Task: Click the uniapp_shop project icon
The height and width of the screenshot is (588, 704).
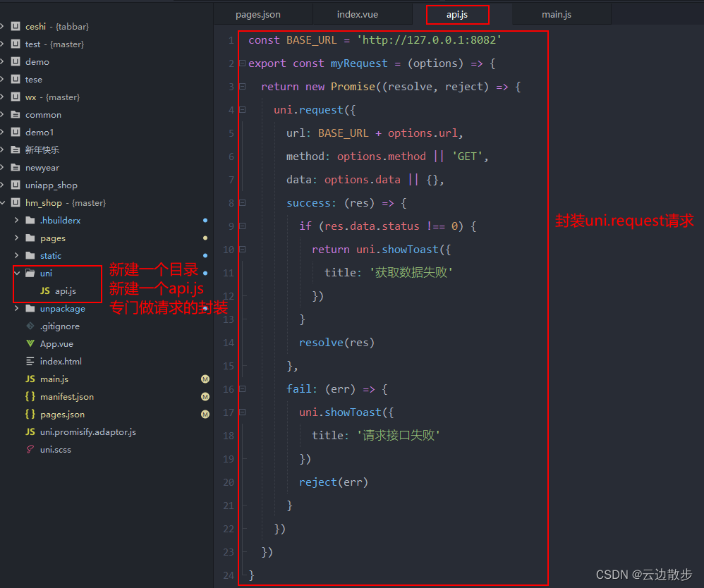Action: tap(16, 185)
